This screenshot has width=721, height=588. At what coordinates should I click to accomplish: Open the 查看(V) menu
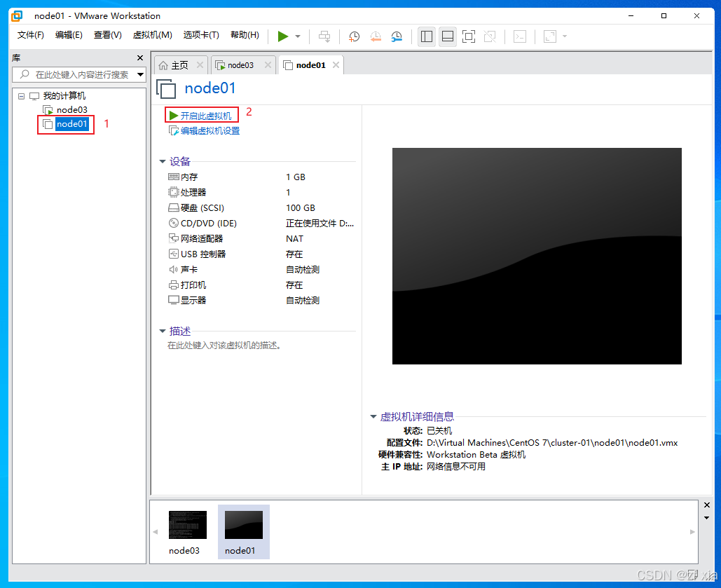pos(108,35)
